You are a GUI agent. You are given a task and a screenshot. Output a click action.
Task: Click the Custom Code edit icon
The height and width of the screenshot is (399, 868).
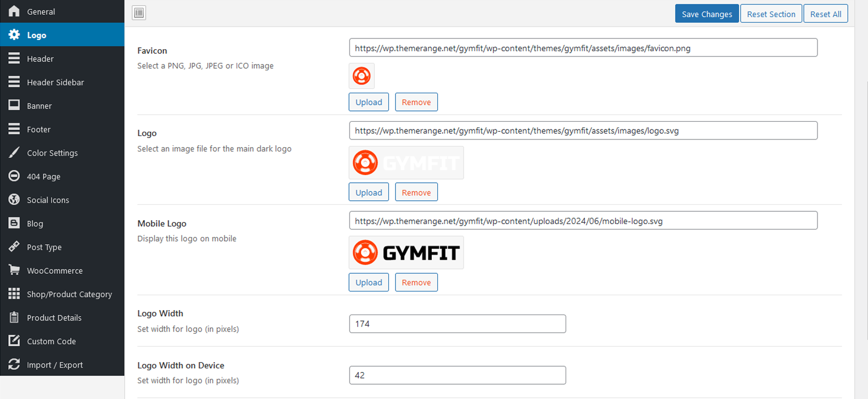(14, 341)
